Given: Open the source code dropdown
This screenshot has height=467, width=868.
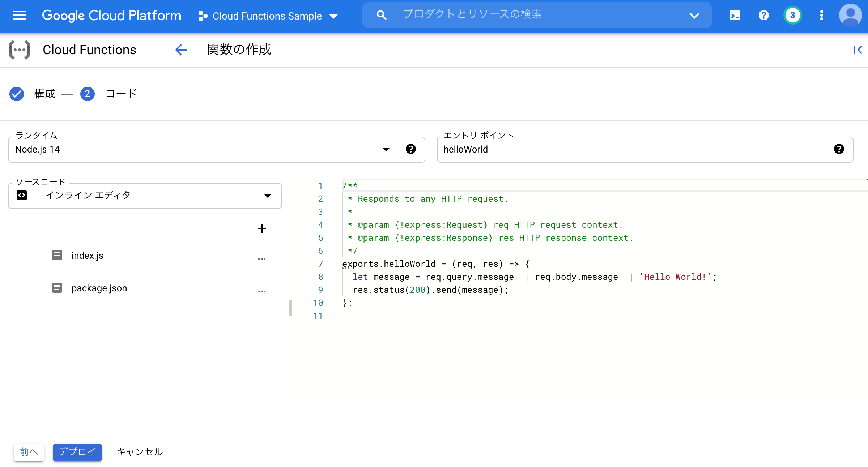Looking at the screenshot, I should tap(267, 196).
